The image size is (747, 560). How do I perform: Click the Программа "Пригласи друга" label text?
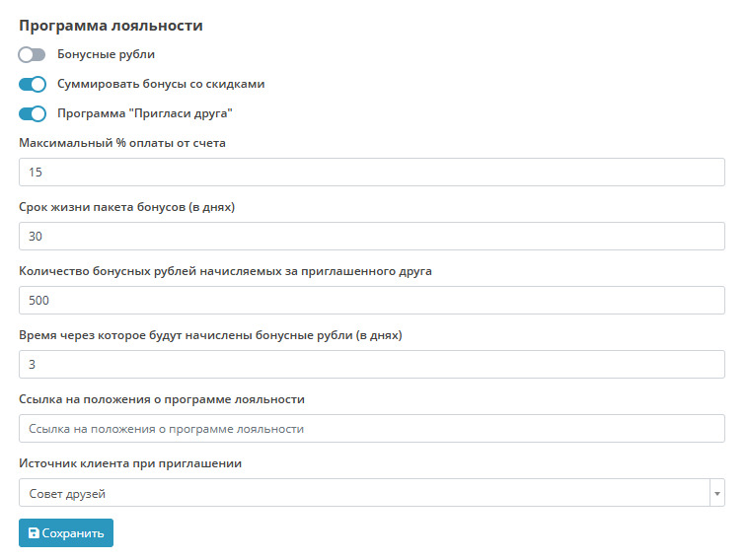[145, 113]
